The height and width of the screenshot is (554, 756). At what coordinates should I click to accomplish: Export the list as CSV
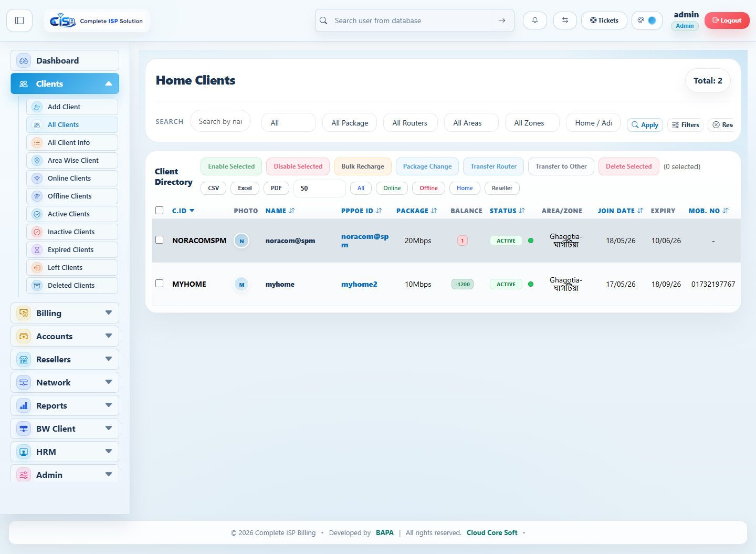(x=214, y=189)
